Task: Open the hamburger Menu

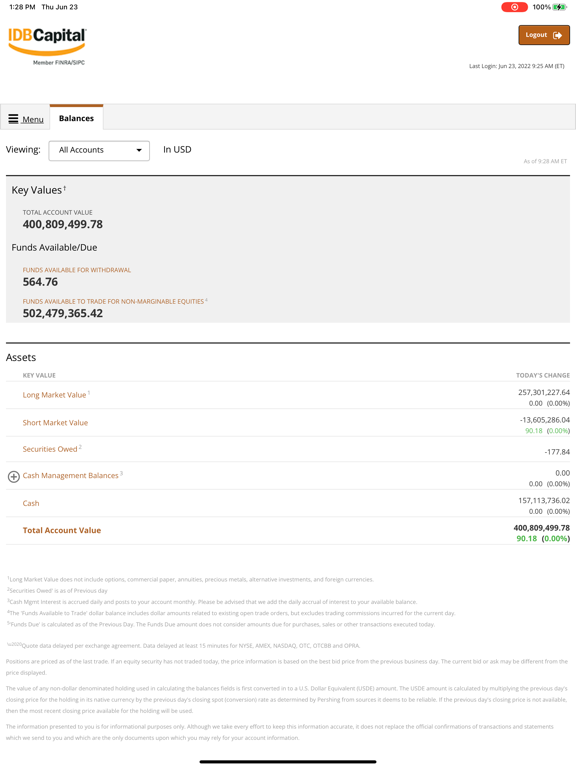Action: click(26, 119)
